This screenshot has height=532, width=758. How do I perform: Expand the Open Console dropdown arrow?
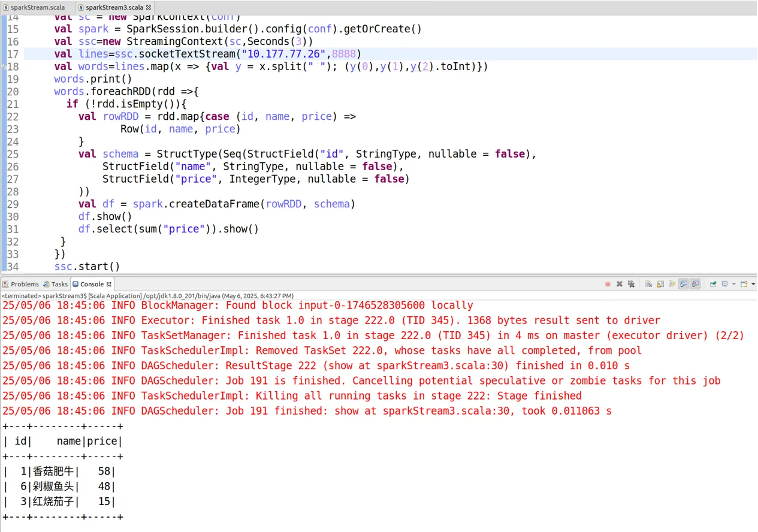pos(753,284)
